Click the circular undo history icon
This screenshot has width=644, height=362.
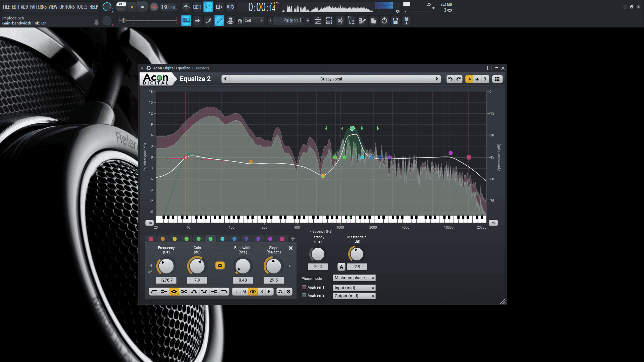pos(384,21)
